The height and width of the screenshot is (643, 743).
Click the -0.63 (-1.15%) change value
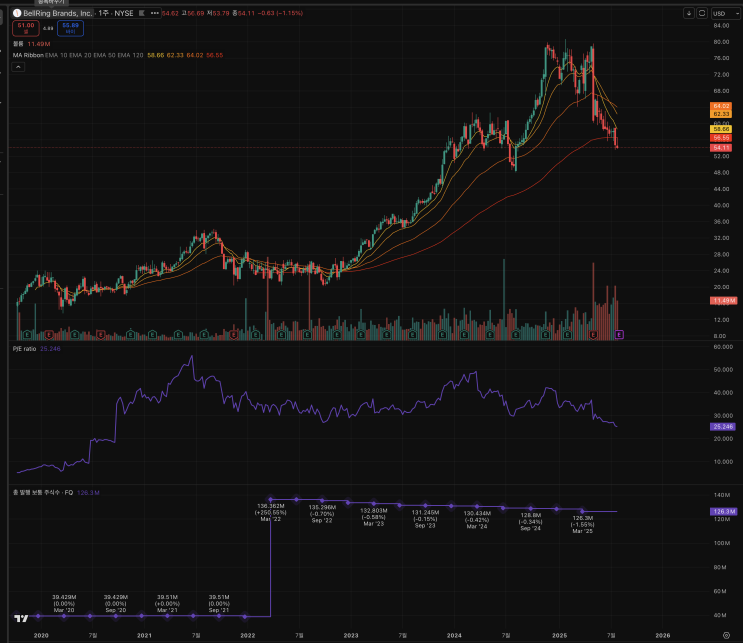coord(281,13)
